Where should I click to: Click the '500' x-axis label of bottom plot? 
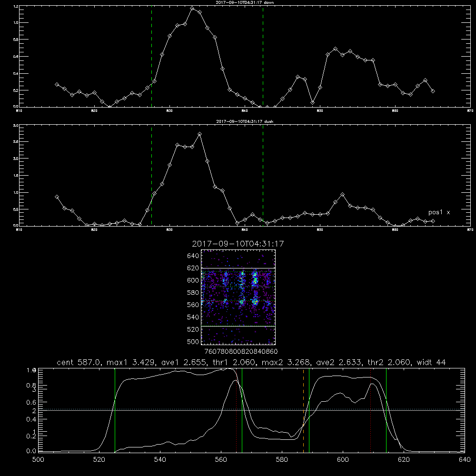coord(38,460)
